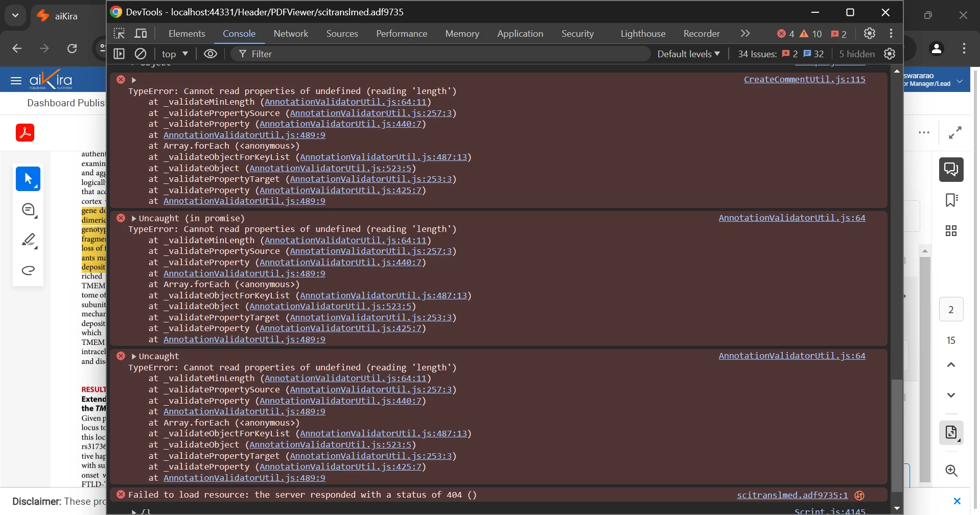Click the browser back arrow
The height and width of the screenshot is (515, 980).
[x=17, y=49]
